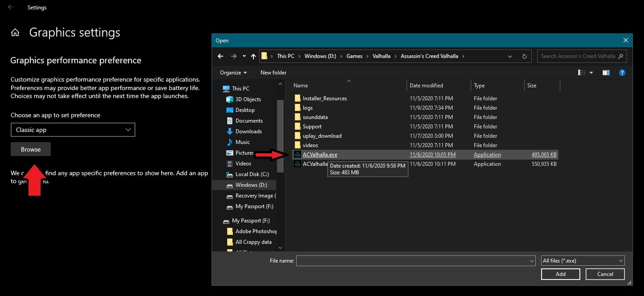Viewport: 644px width, 296px height.
Task: Sort by the Size column header
Action: (542, 86)
